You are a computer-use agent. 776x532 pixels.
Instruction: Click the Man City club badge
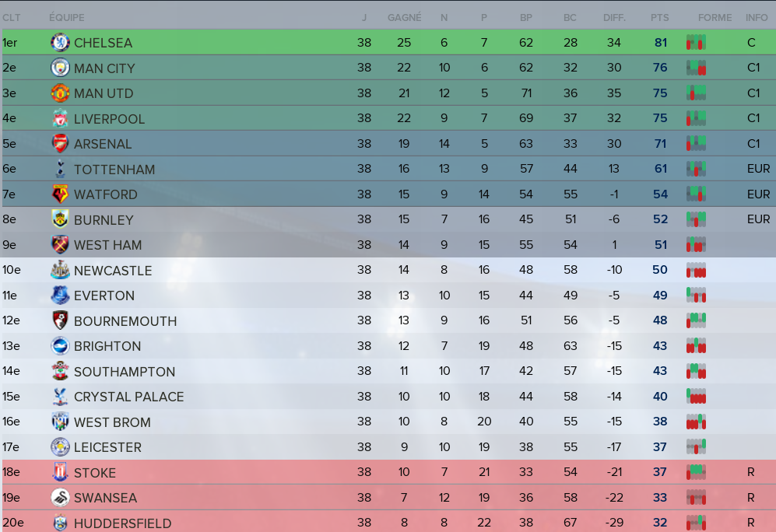coord(60,68)
